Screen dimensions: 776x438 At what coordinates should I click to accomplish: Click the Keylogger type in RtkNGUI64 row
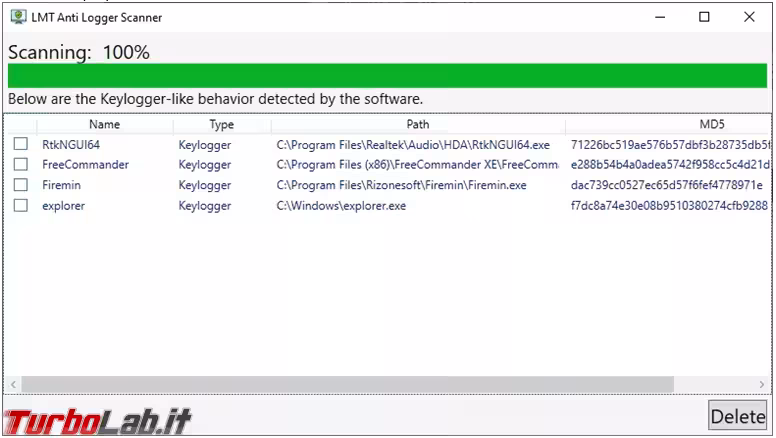pos(204,145)
